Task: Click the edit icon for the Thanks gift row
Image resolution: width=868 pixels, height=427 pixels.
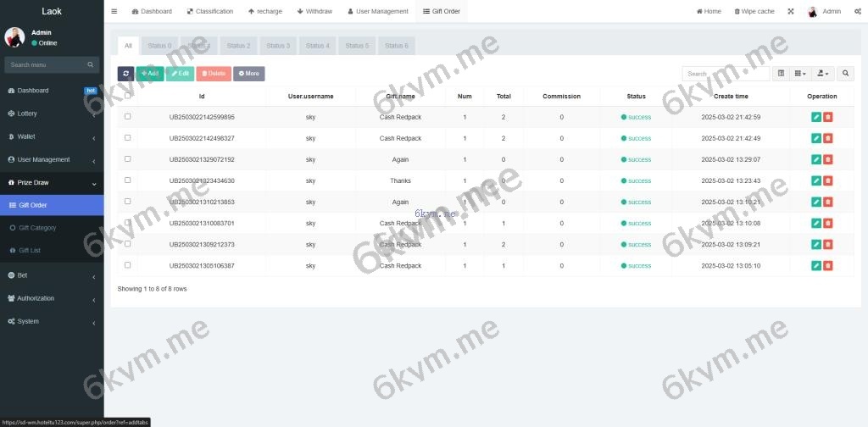Action: (815, 180)
